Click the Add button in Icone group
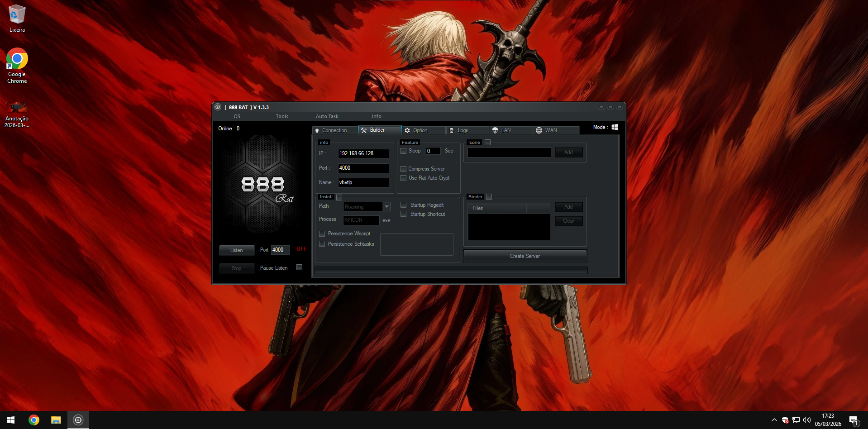868x429 pixels. pyautogui.click(x=568, y=153)
